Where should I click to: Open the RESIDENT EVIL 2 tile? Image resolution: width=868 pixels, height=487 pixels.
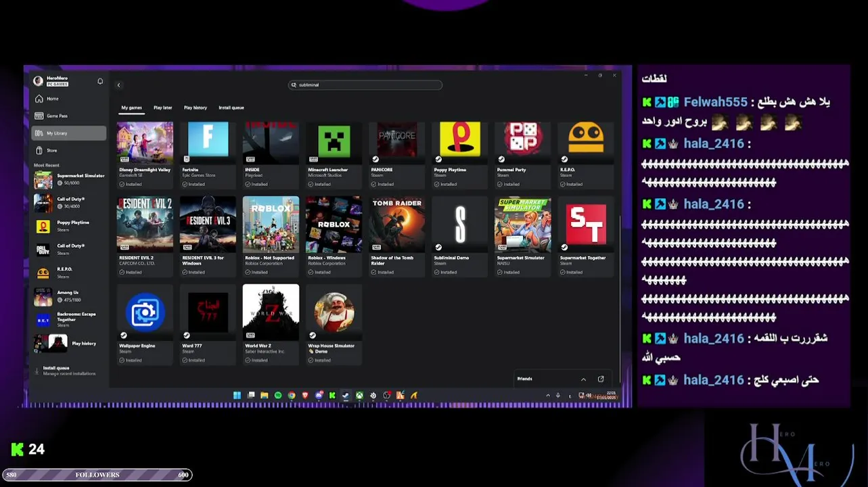pos(145,237)
